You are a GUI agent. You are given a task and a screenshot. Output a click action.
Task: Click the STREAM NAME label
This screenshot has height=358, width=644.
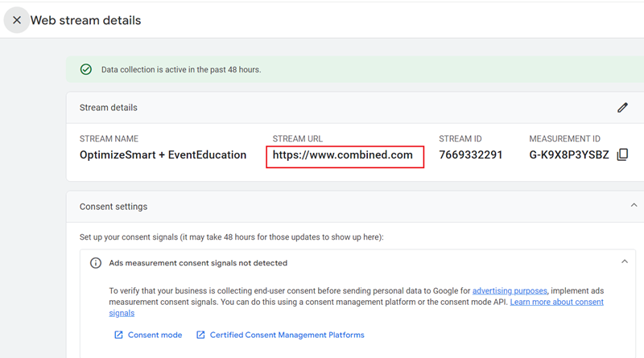click(x=109, y=138)
